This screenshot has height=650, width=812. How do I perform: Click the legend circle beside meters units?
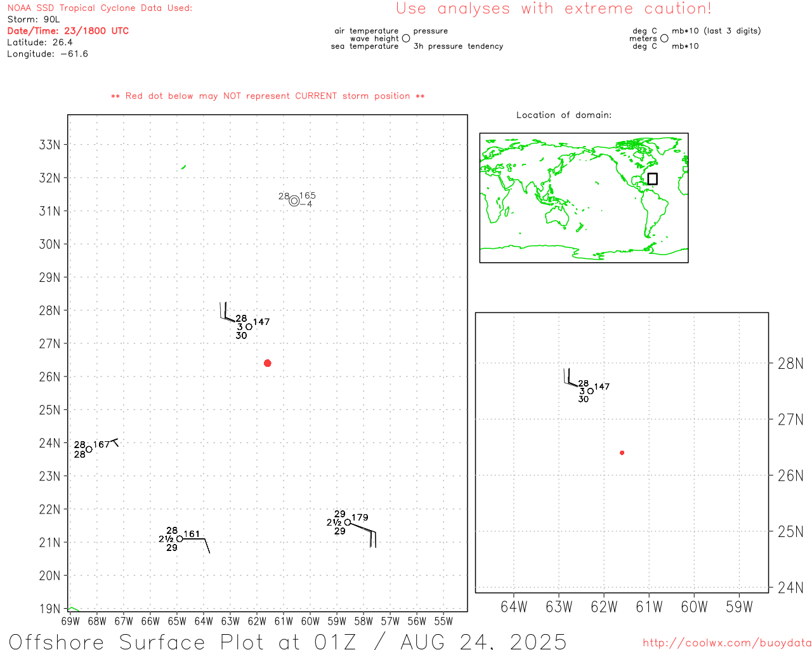click(x=664, y=39)
